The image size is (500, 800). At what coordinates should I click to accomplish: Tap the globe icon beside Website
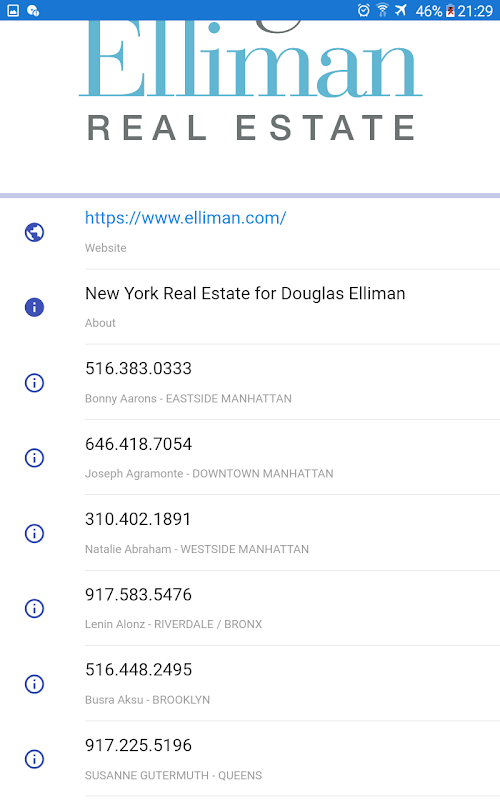(34, 232)
